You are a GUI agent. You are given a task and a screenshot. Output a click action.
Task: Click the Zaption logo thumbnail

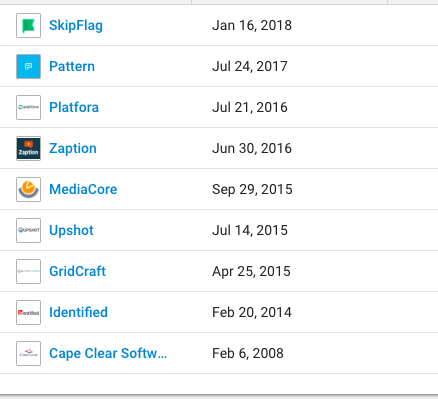28,148
